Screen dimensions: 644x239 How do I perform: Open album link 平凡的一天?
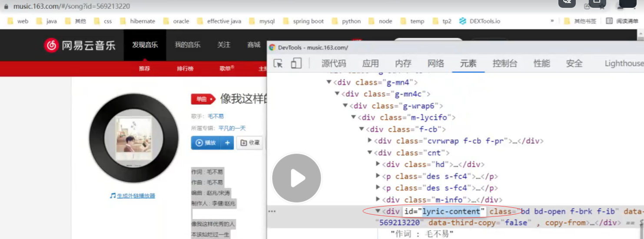pos(232,128)
